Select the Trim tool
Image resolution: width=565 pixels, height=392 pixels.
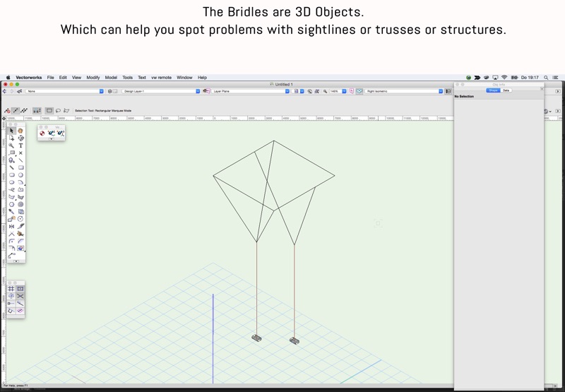click(11, 234)
